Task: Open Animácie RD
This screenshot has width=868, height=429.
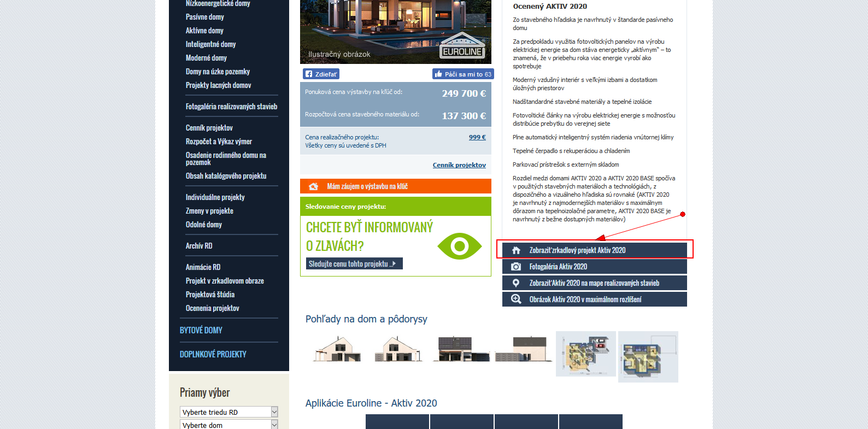Action: click(203, 267)
